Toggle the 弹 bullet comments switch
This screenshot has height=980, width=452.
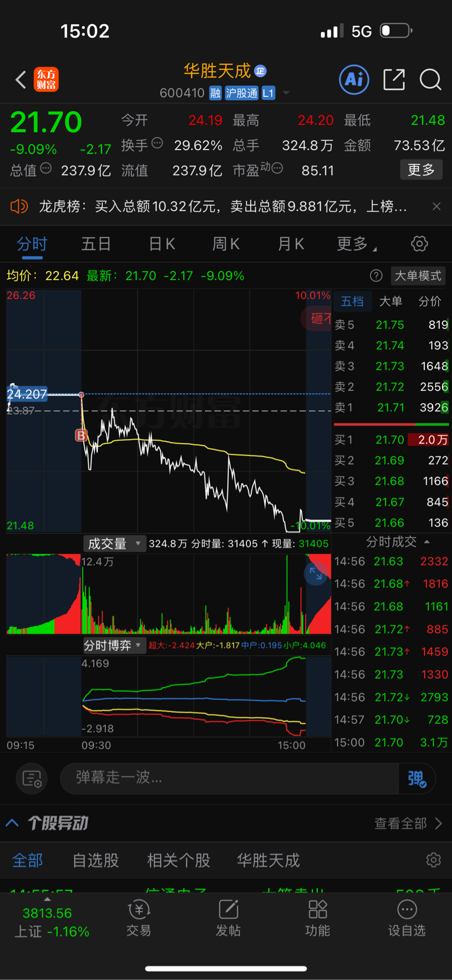[417, 778]
